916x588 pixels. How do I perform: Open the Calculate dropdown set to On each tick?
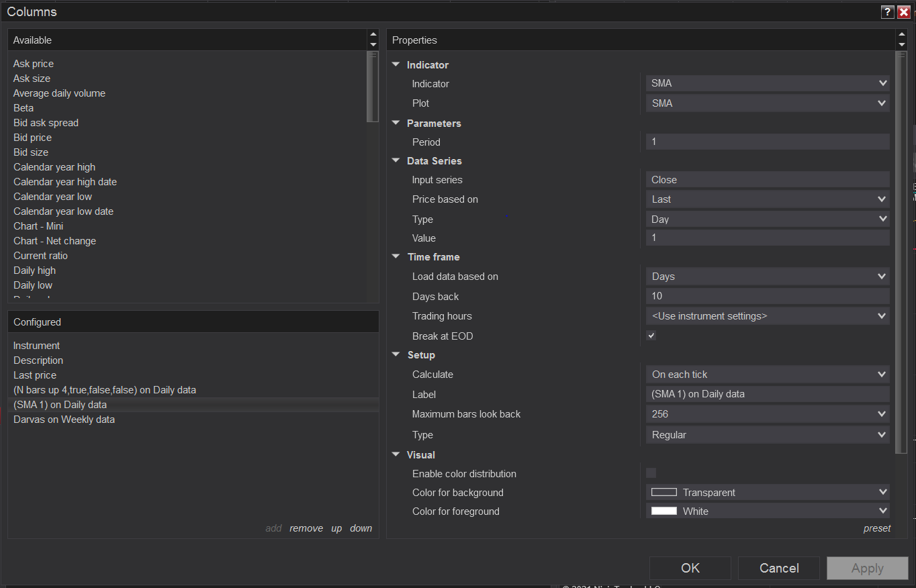tap(768, 375)
